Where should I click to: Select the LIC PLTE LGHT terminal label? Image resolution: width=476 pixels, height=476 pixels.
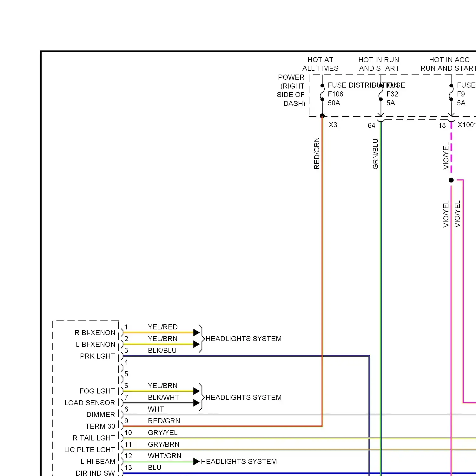click(89, 450)
